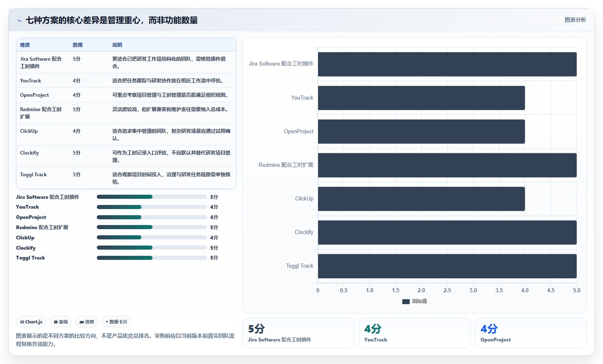Select the OpenProject table row name
This screenshot has width=603, height=364.
[x=34, y=95]
